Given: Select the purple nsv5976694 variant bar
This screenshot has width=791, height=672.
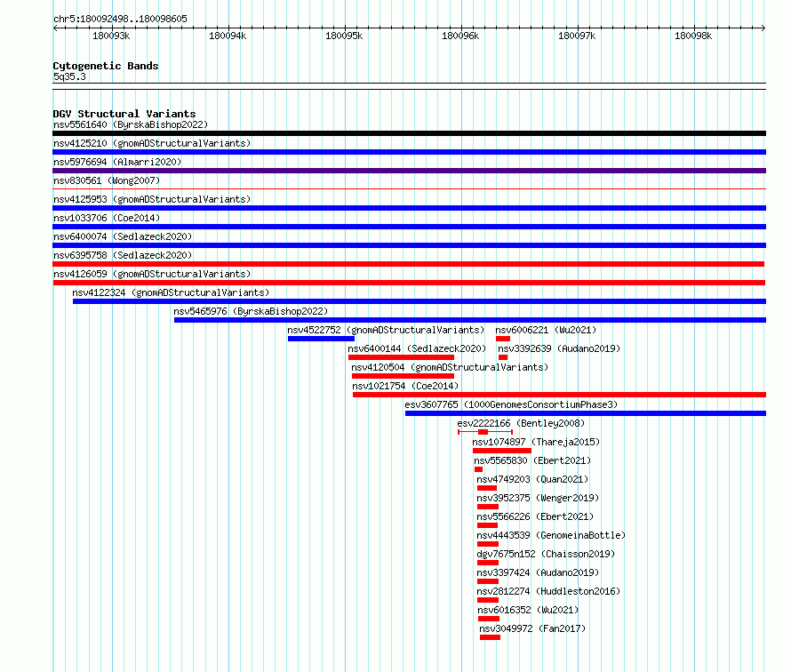Looking at the screenshot, I should [409, 171].
